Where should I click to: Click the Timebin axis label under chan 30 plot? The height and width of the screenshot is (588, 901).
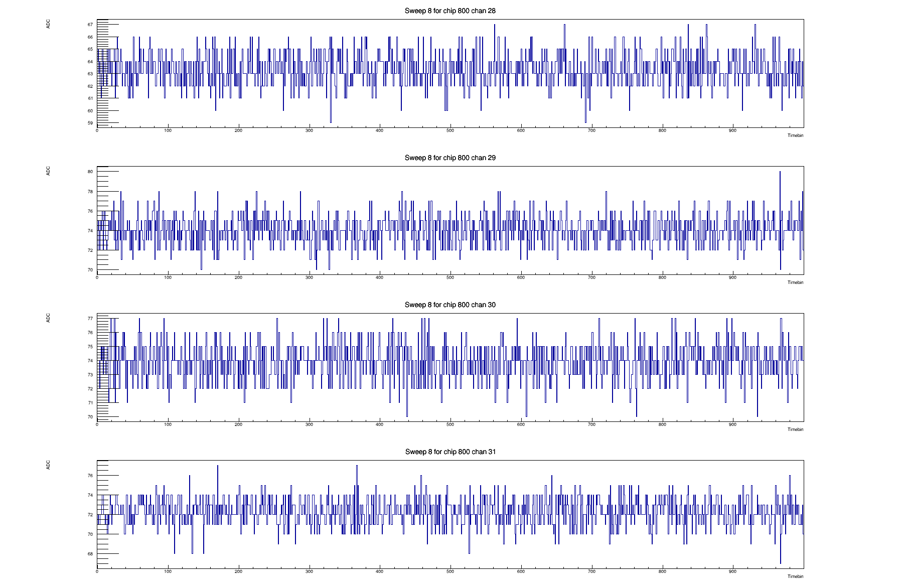point(795,429)
